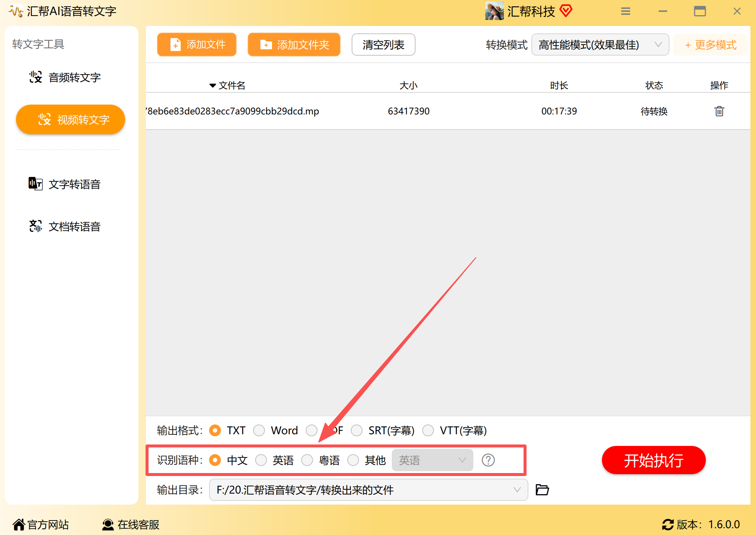Image resolution: width=756 pixels, height=535 pixels.
Task: Click the 时长 column header
Action: click(559, 85)
